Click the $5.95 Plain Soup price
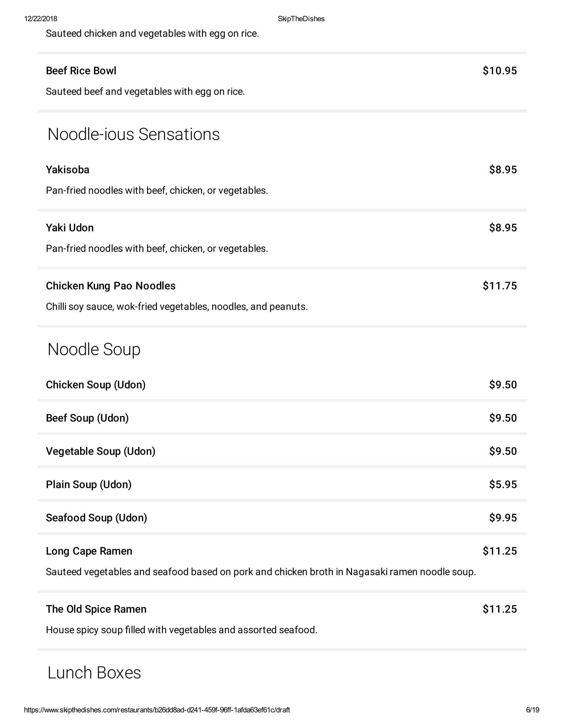 click(503, 484)
